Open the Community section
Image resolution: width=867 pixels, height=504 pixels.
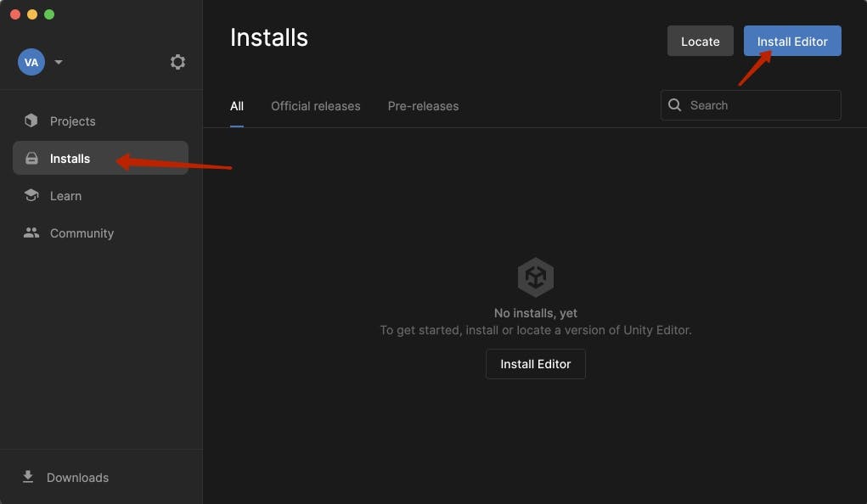pyautogui.click(x=101, y=233)
